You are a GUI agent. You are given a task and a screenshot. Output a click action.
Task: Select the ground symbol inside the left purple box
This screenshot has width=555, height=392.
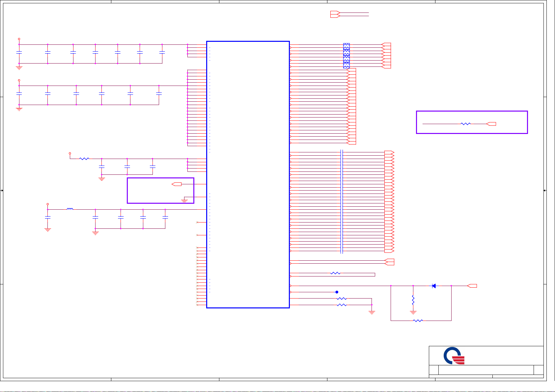click(x=184, y=200)
